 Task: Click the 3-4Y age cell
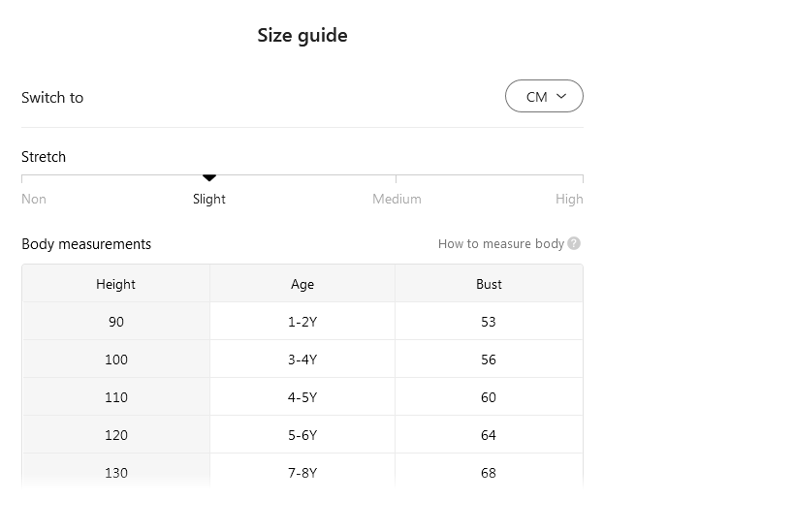pos(302,360)
